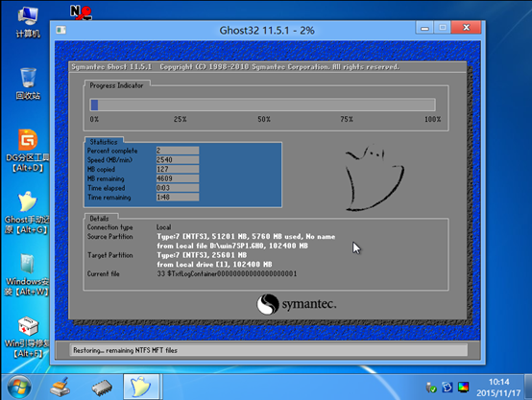
Task: Open the memory chip taskbar icon
Action: (102, 388)
